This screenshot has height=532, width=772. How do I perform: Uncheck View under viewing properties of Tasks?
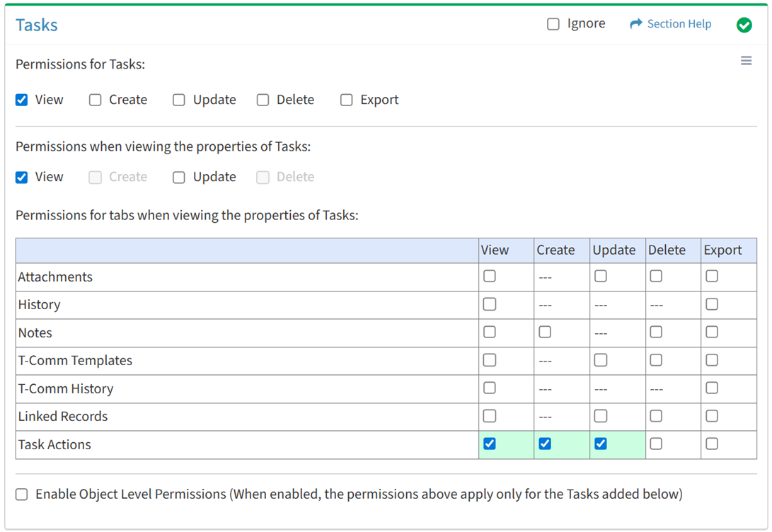pos(22,177)
